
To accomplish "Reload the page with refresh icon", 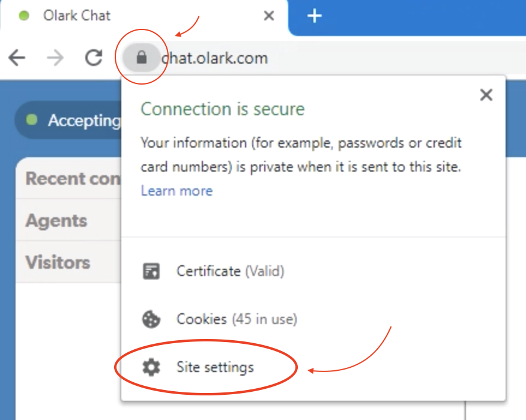I will tap(94, 58).
